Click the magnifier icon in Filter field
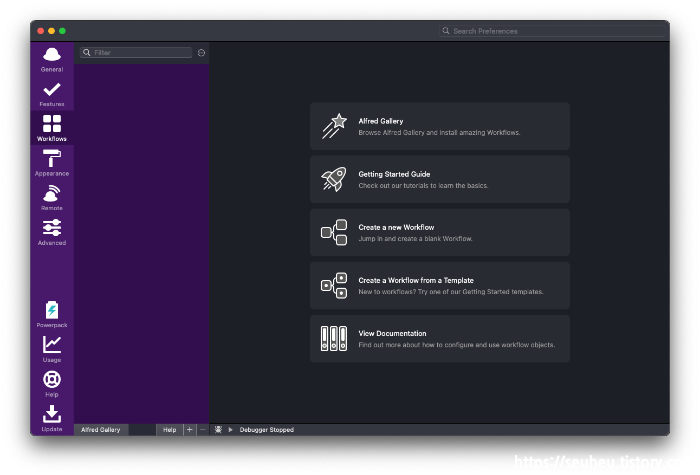The height and width of the screenshot is (475, 700). 87,53
